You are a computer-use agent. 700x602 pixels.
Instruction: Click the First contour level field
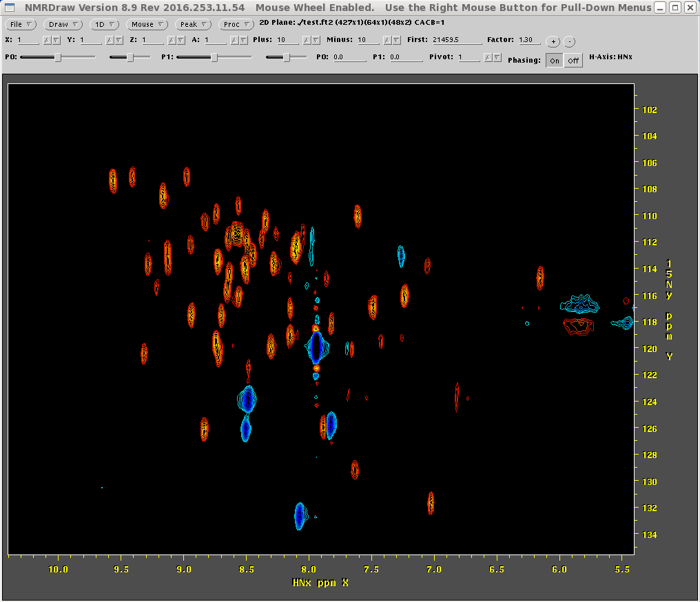tap(455, 40)
